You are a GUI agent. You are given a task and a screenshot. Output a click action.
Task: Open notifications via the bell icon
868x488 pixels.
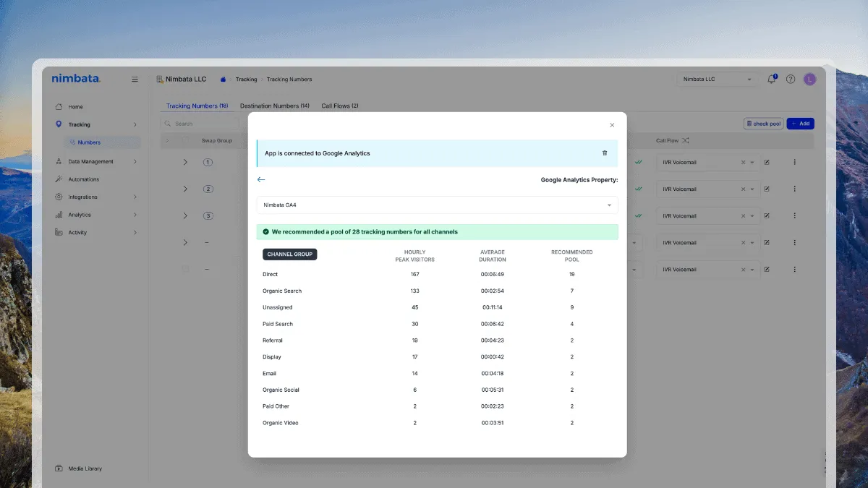coord(772,79)
